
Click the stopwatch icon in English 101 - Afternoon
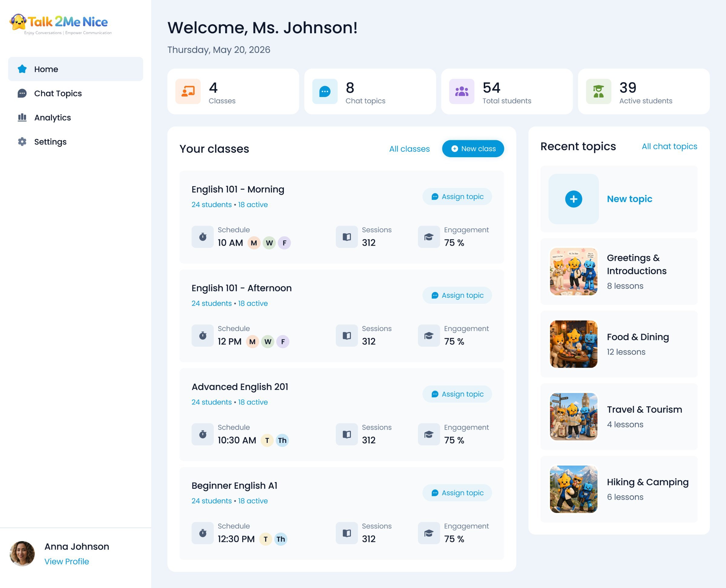203,336
